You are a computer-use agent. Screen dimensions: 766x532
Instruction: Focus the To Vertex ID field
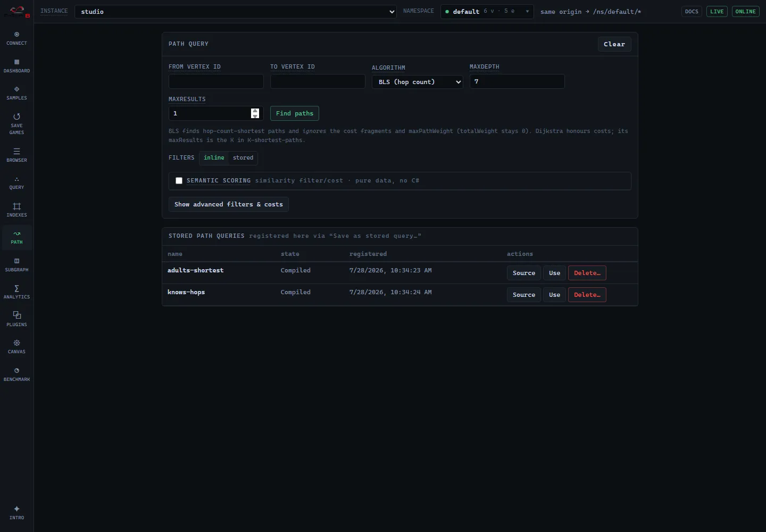[x=318, y=81]
